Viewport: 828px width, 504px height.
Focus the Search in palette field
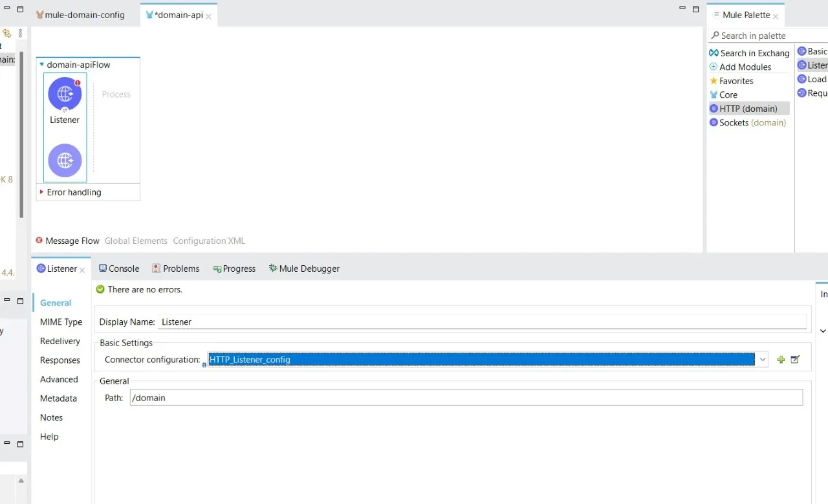coord(770,36)
